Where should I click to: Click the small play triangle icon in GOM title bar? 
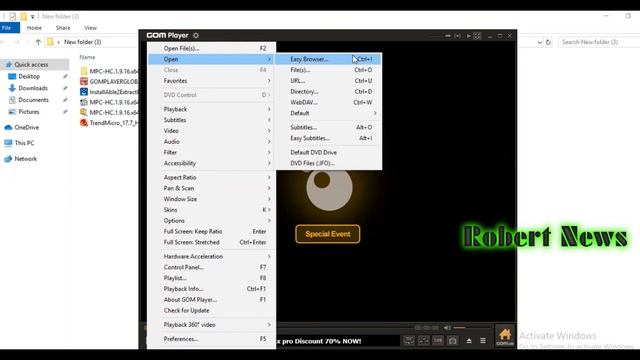click(469, 36)
